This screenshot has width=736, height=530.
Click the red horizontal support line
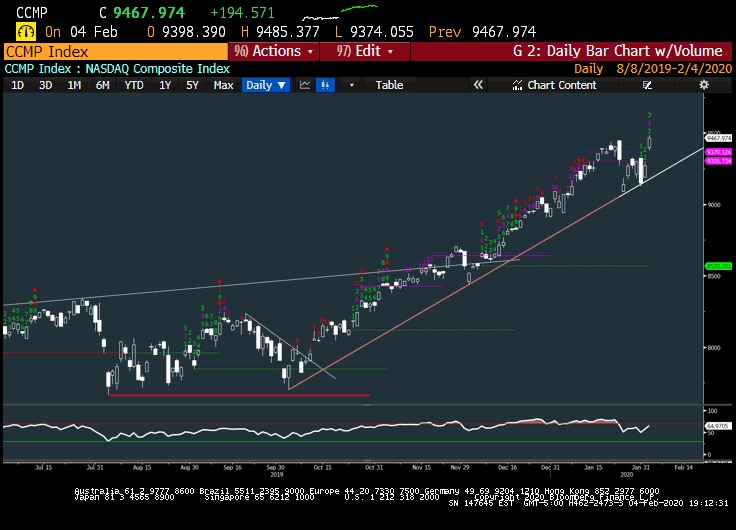(239, 395)
